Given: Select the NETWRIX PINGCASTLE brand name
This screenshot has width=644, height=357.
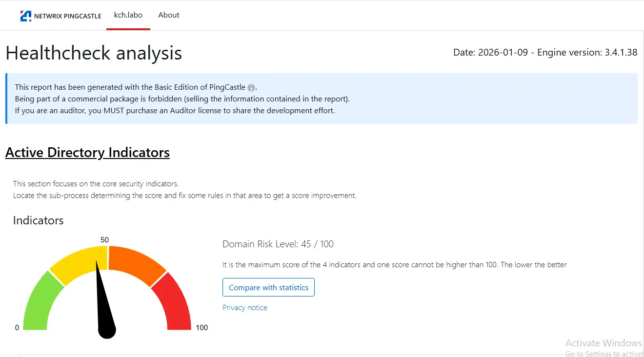Looking at the screenshot, I should click(67, 16).
